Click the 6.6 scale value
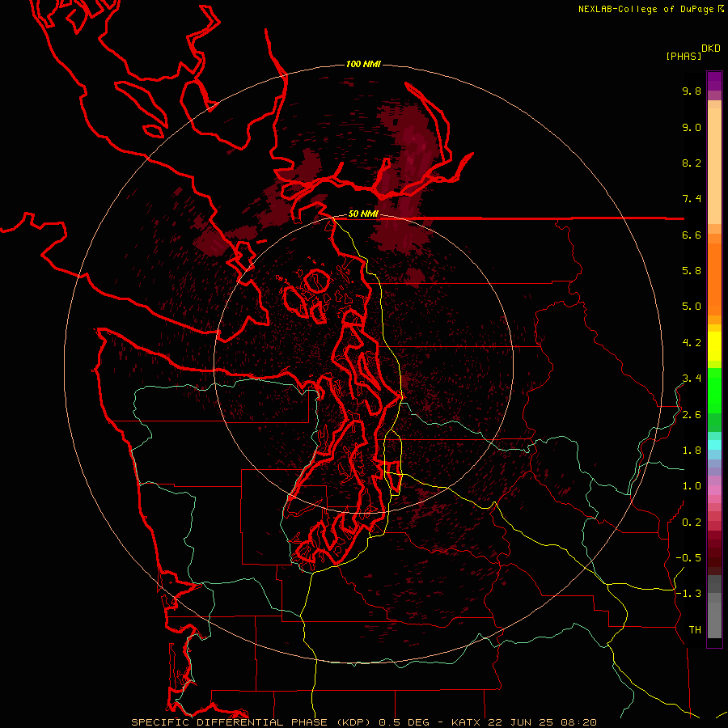 pos(692,235)
